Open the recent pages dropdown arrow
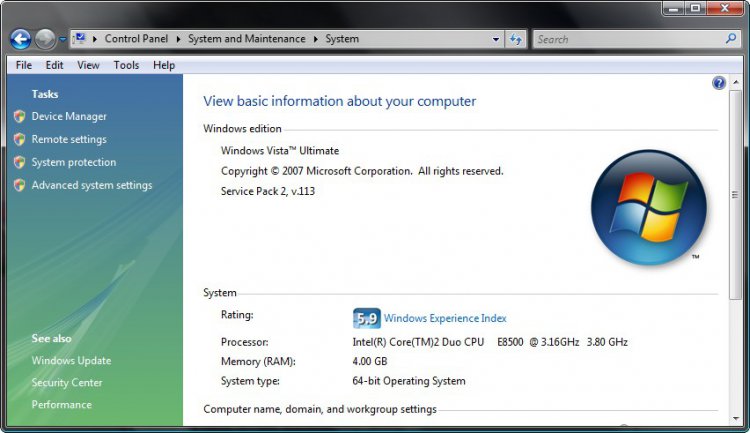Image resolution: width=750 pixels, height=433 pixels. 63,39
